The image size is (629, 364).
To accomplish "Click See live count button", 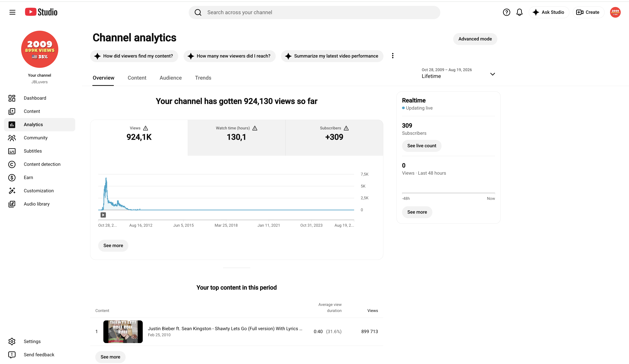I will coord(422,146).
